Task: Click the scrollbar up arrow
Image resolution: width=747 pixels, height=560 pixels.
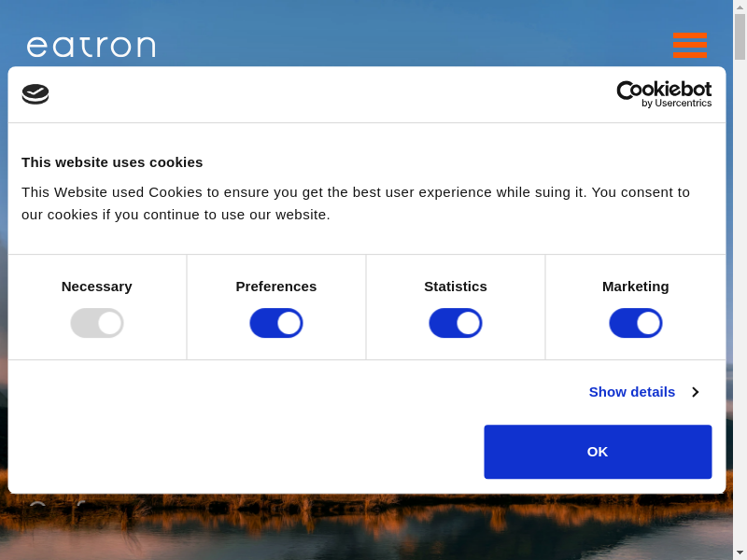Action: tap(740, 7)
